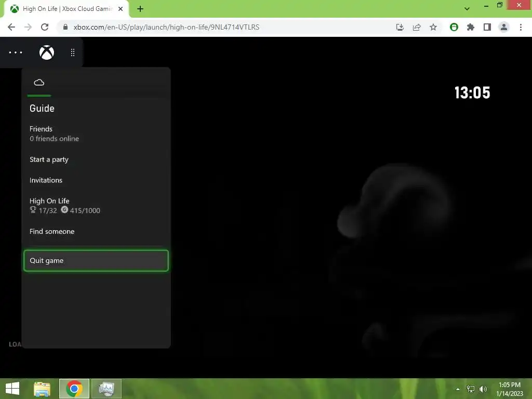The image size is (532, 399).
Task: Bookmark this tab with the star icon
Action: click(x=433, y=27)
